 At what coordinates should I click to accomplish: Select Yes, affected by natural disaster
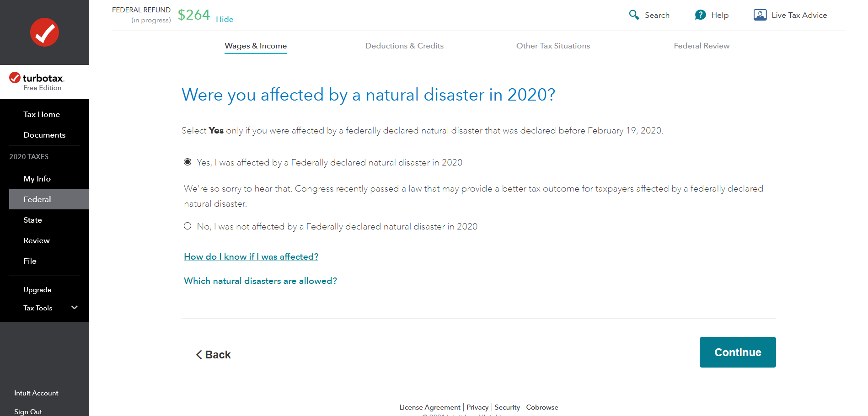(188, 162)
